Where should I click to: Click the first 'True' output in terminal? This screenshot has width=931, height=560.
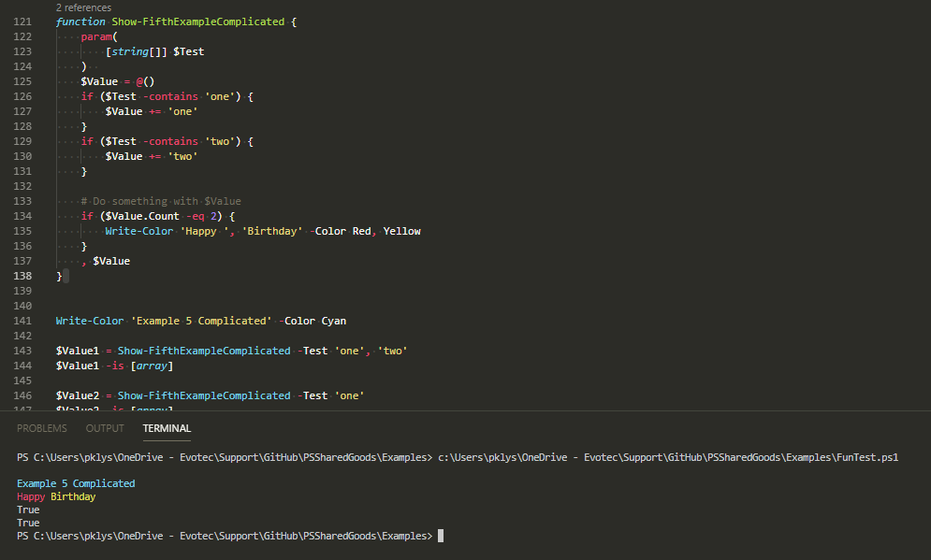pos(27,510)
